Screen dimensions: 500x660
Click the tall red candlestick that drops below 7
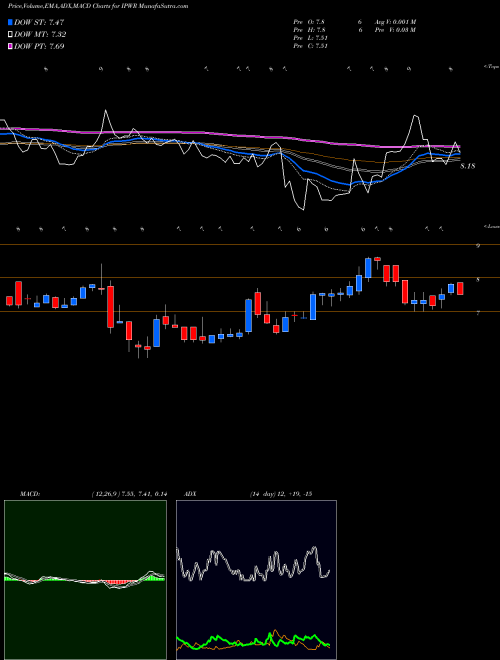point(110,307)
